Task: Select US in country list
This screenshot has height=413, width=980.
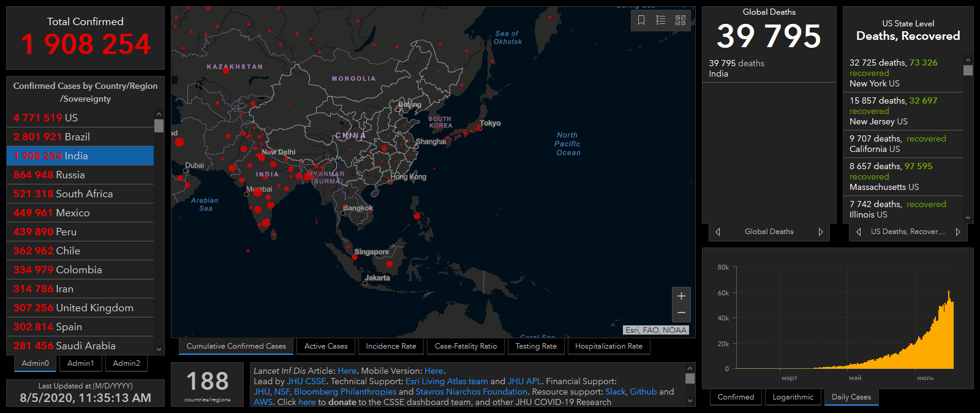Action: click(80, 118)
